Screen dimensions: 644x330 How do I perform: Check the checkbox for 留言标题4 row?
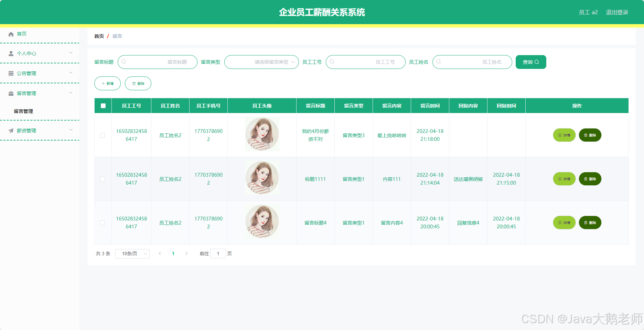[102, 223]
